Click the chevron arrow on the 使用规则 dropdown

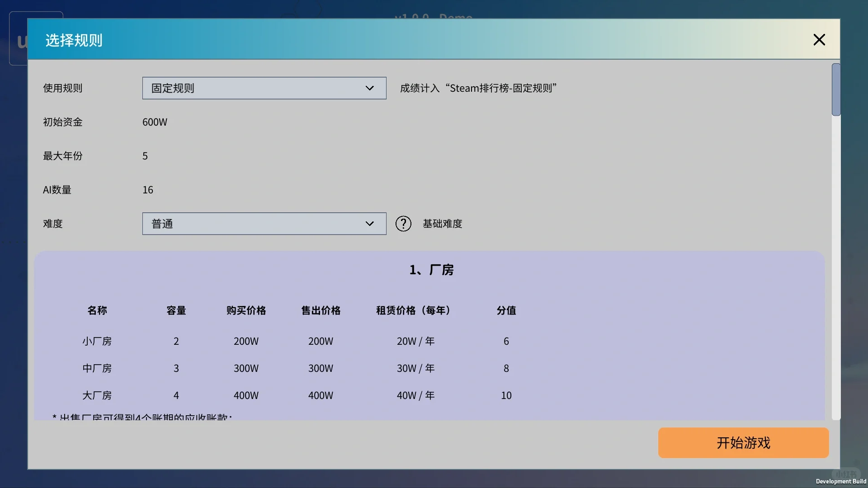tap(370, 88)
